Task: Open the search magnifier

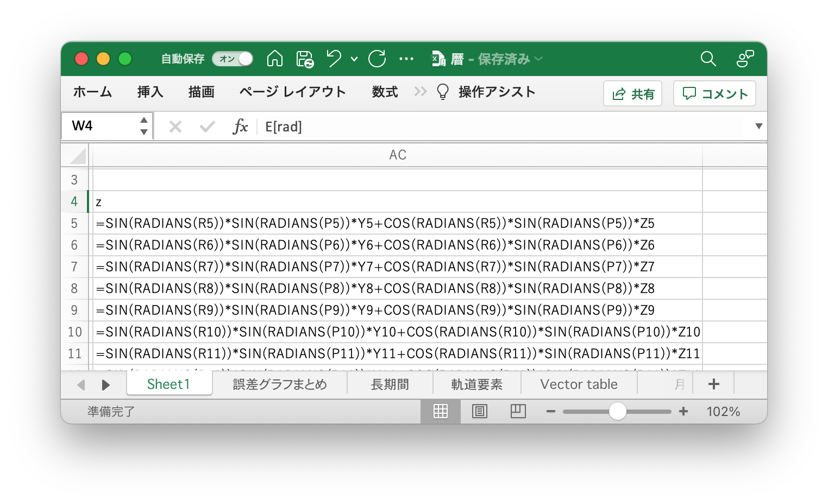Action: 708,58
